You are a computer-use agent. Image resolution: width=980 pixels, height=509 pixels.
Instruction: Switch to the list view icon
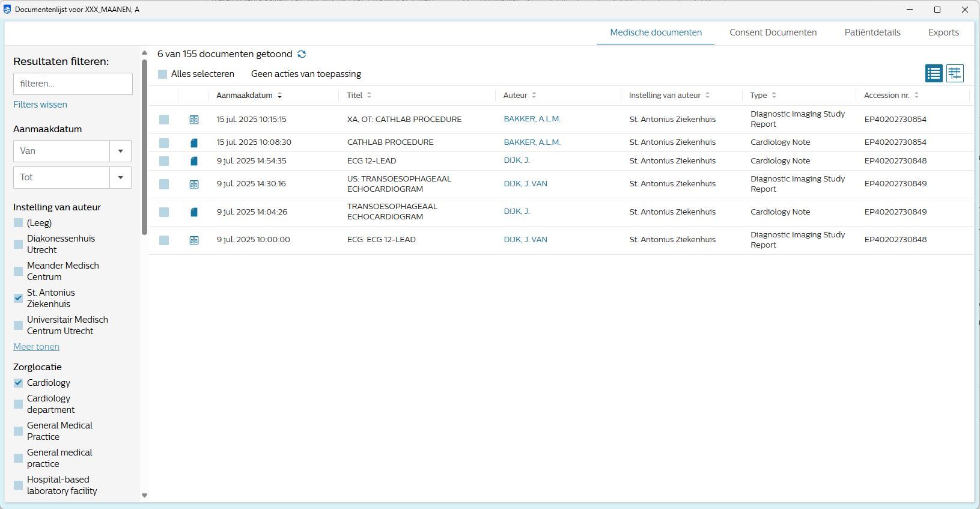(x=933, y=73)
